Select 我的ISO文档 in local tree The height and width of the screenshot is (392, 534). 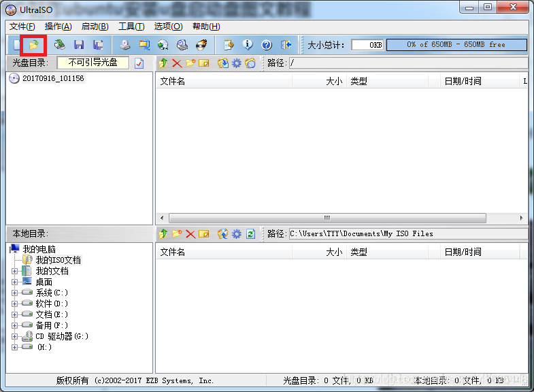tap(59, 260)
